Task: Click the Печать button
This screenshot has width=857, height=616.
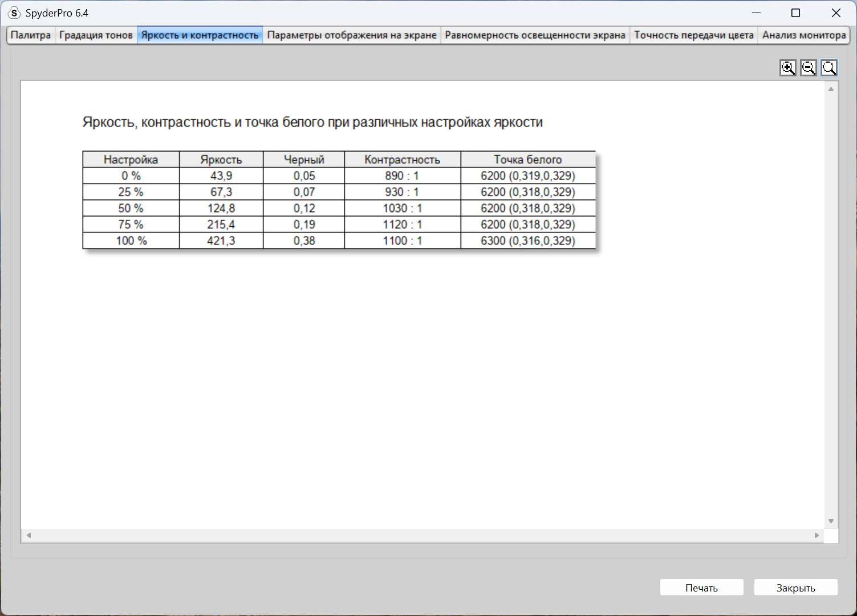Action: coord(702,588)
